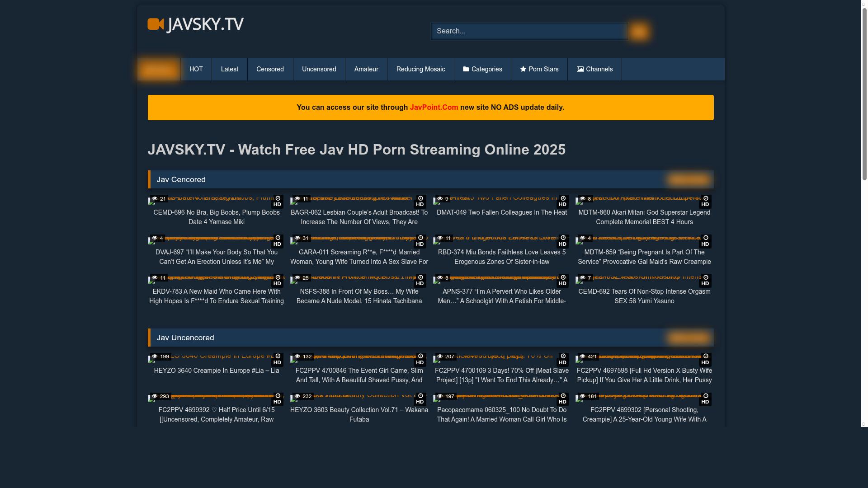
Task: Open the HOT section from the navigation
Action: pyautogui.click(x=196, y=69)
